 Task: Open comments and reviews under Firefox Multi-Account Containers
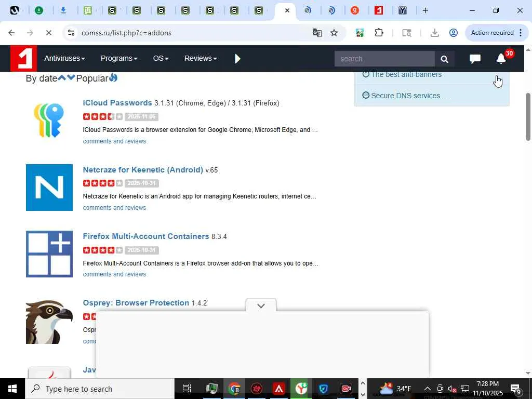click(x=115, y=274)
